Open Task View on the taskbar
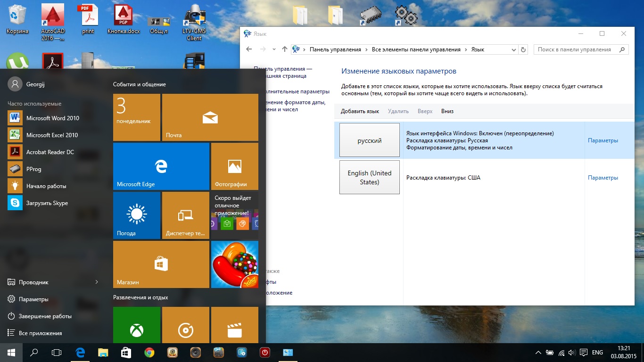 point(57,353)
